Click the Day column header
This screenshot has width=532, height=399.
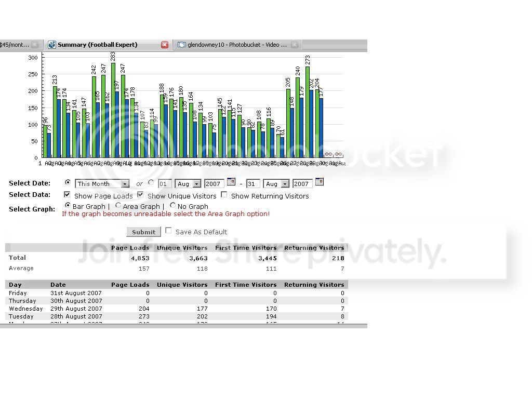(x=15, y=285)
